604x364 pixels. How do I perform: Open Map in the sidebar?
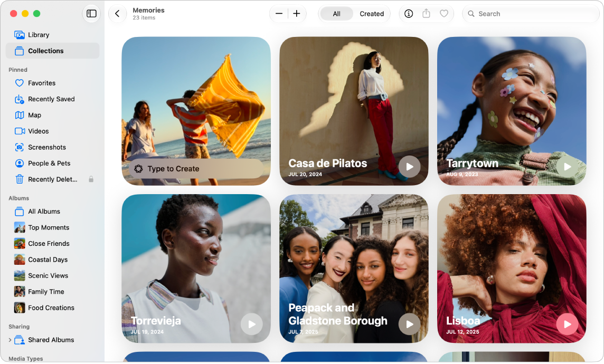52,115
